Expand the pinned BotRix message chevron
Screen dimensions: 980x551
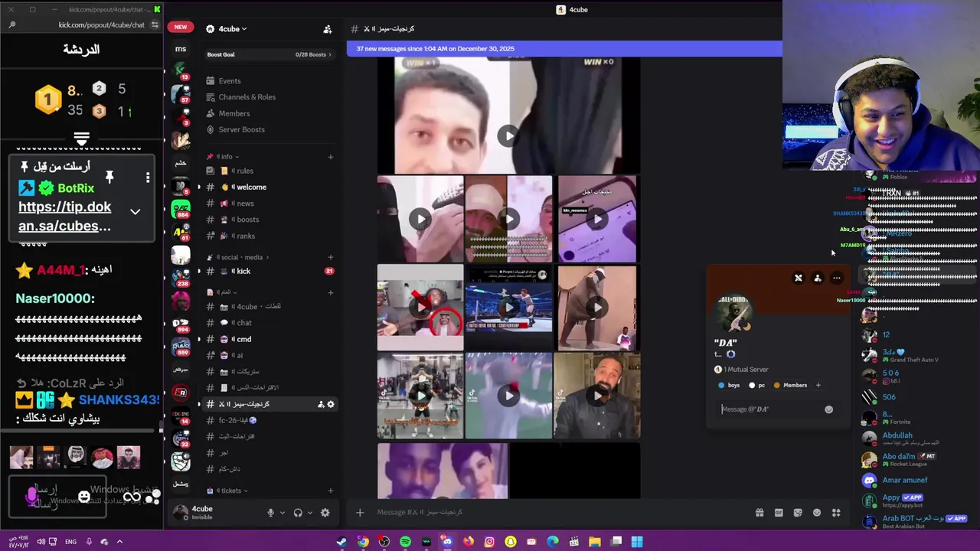tap(136, 212)
